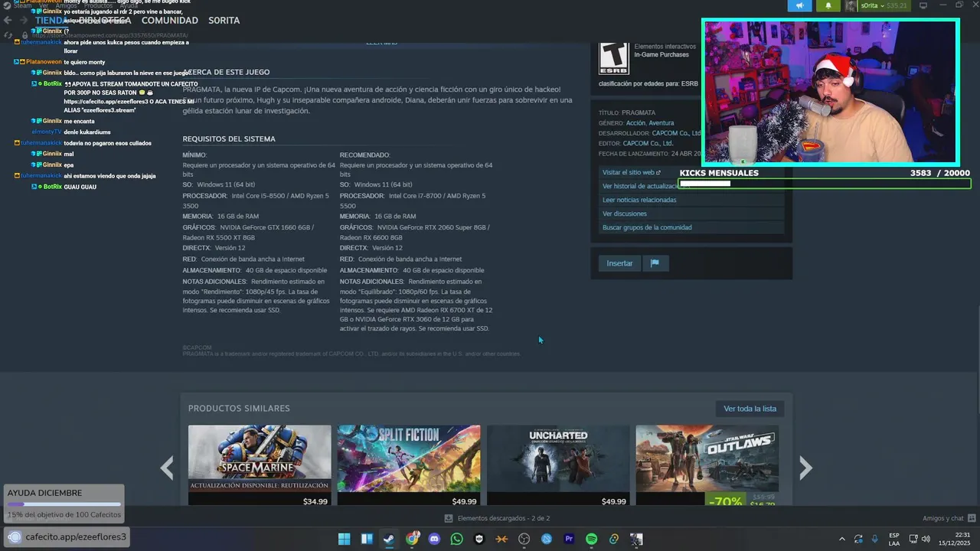Open the TIENDA tab
The height and width of the screenshot is (551, 980).
pyautogui.click(x=52, y=21)
